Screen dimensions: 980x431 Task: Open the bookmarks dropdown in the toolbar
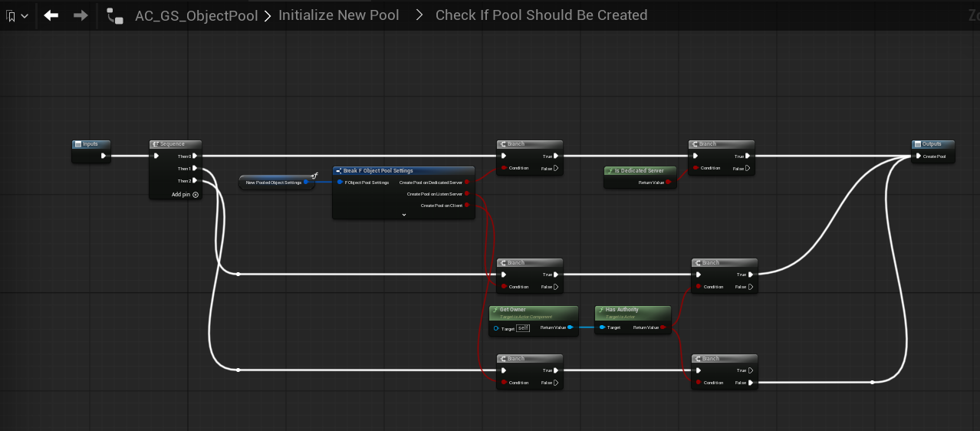pos(18,15)
